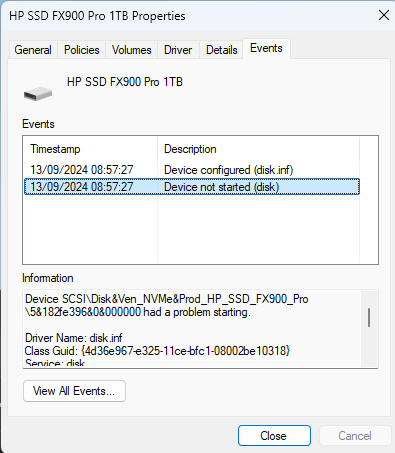This screenshot has width=395, height=453.
Task: Click the greyed Cancel button
Action: point(355,435)
